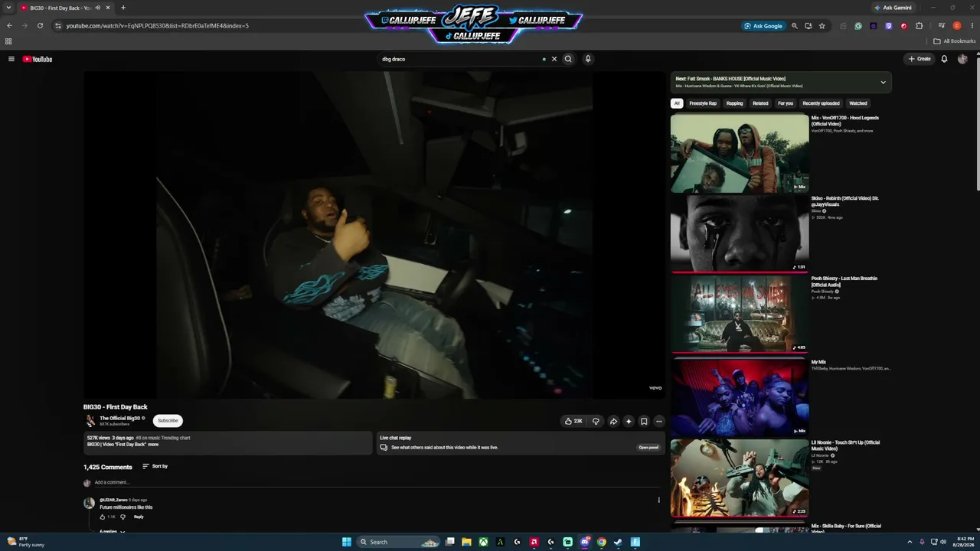Viewport: 980px width, 551px height.
Task: Open Discord from the taskbar
Action: (x=585, y=542)
